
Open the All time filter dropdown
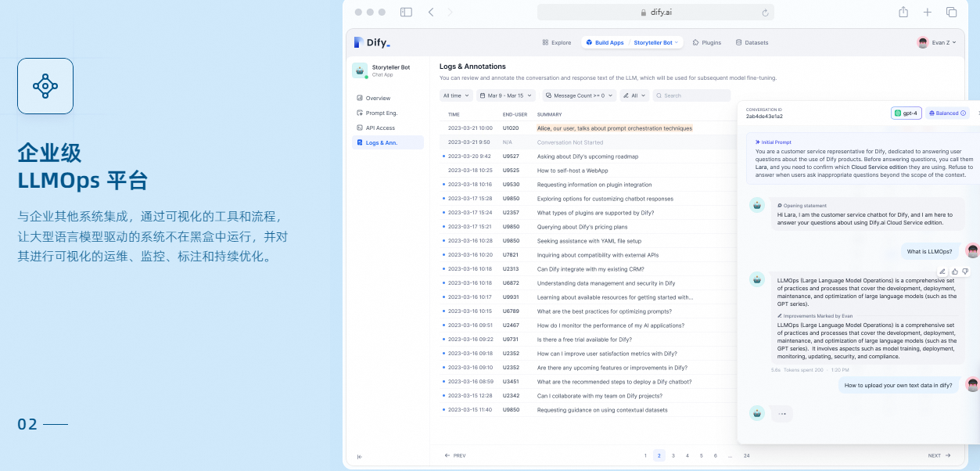tap(456, 95)
